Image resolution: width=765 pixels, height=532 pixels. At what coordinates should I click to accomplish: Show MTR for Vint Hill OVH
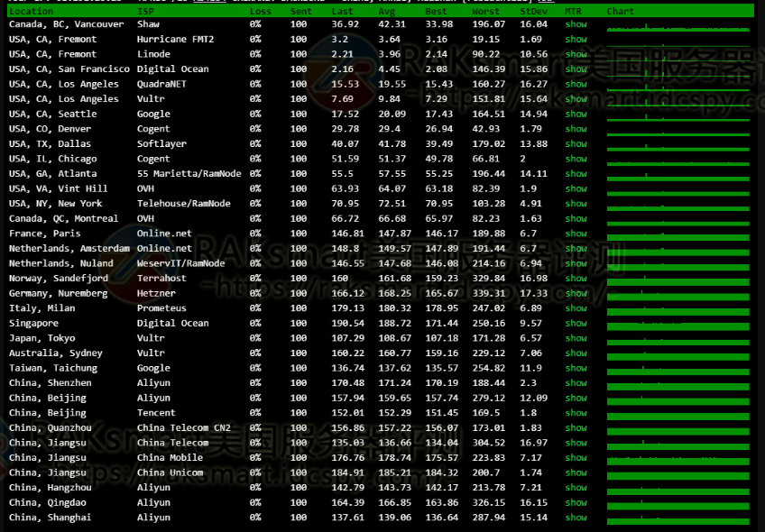click(x=576, y=188)
